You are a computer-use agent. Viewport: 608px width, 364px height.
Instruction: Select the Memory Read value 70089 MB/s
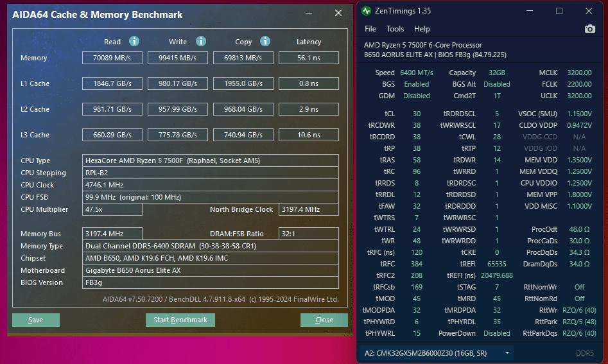(x=112, y=58)
